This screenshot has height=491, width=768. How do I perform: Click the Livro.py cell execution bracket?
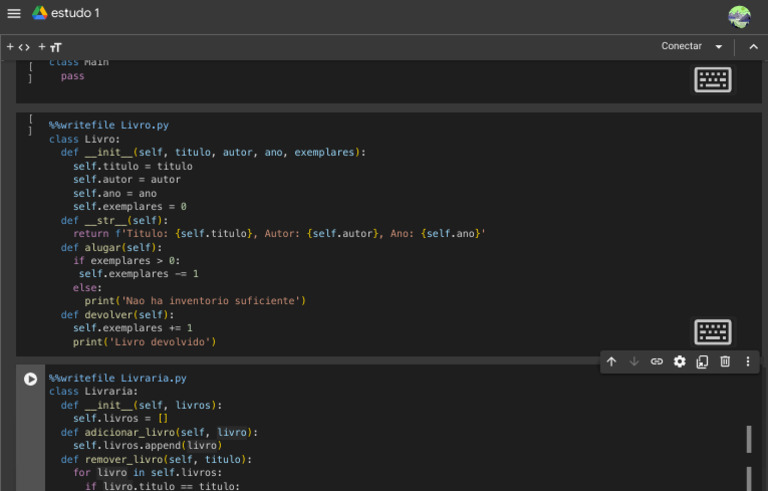(30, 124)
